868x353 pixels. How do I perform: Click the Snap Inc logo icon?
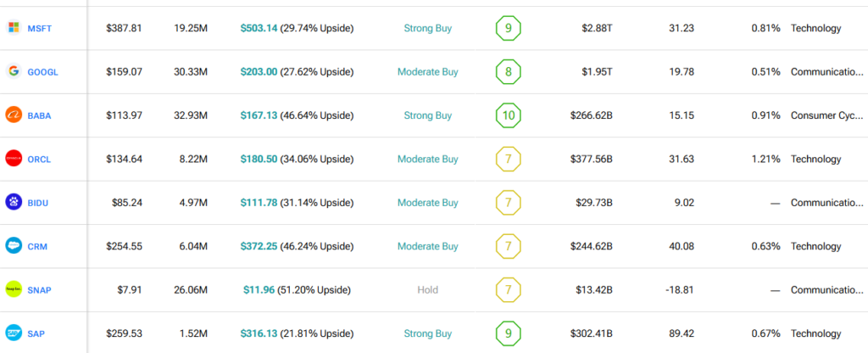pyautogui.click(x=13, y=289)
